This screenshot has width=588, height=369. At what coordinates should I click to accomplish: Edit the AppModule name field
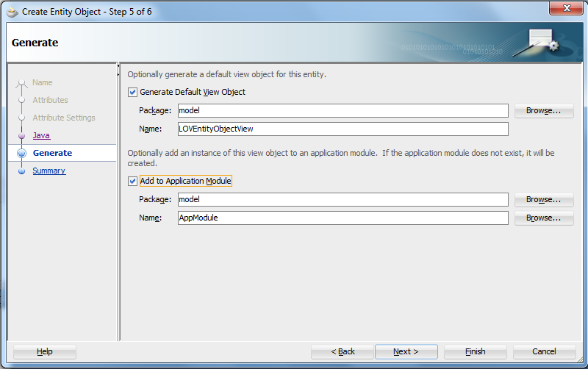coord(343,218)
